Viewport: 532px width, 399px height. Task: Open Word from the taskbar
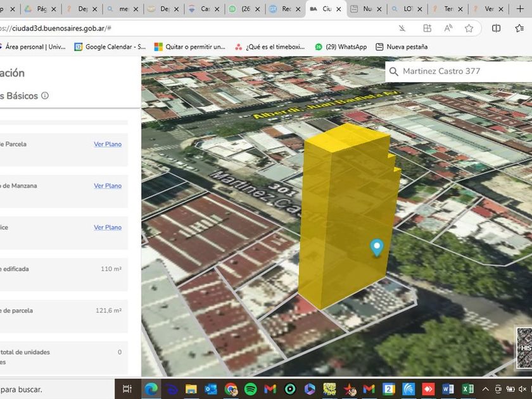[x=448, y=389]
